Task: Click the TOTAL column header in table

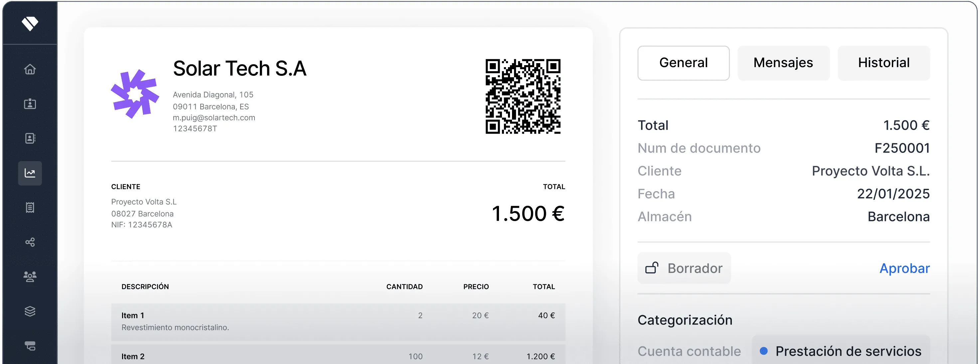Action: click(544, 287)
